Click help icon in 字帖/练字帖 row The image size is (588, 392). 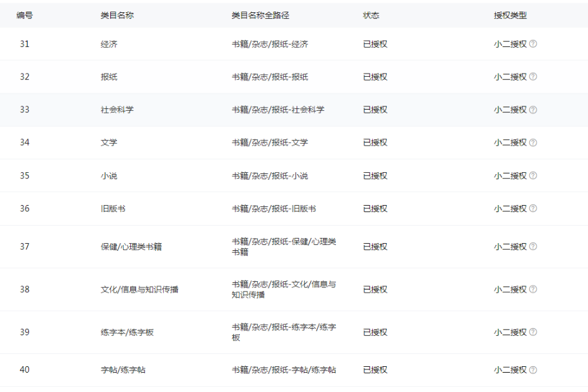(x=533, y=370)
